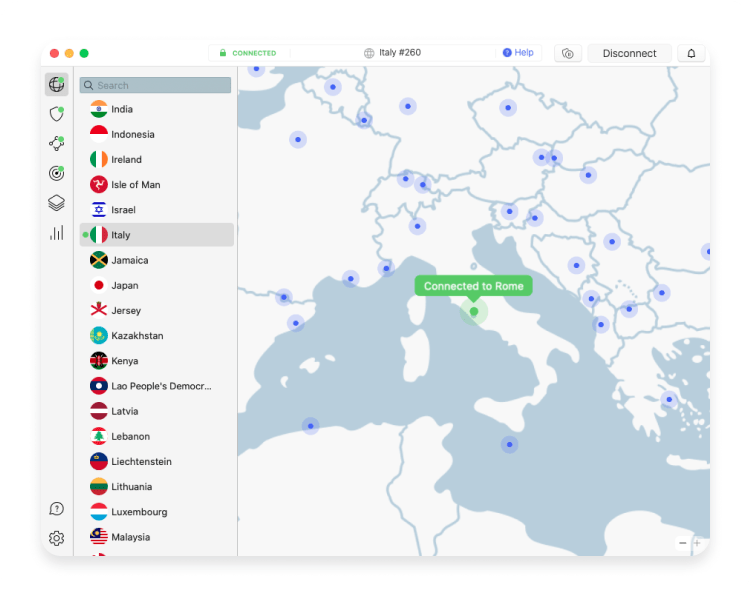Zoom out the map with minus button
Screen dimensions: 750x596
click(683, 543)
